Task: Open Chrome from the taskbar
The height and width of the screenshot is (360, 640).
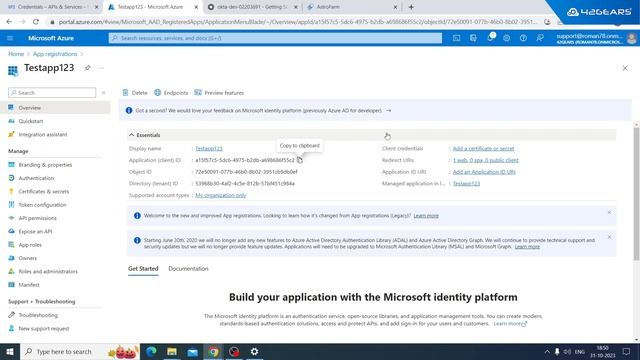Action: point(213,351)
